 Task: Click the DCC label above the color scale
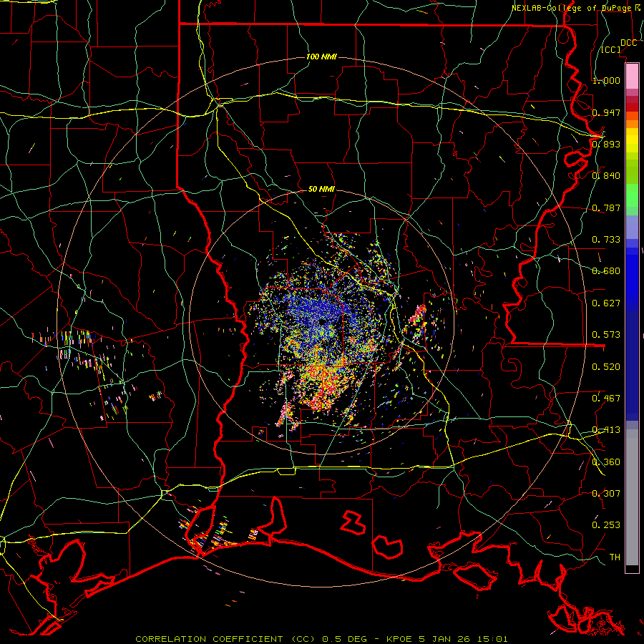click(x=628, y=43)
